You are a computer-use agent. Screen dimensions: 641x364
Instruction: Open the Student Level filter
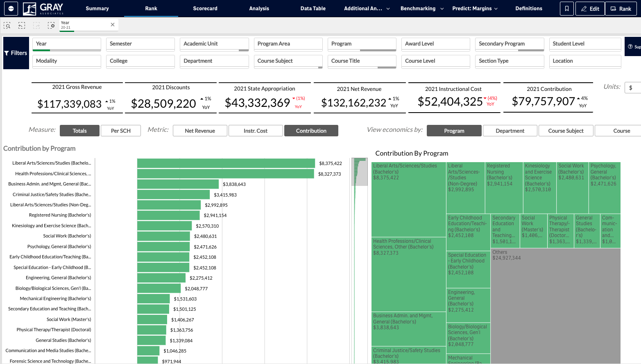pos(585,44)
